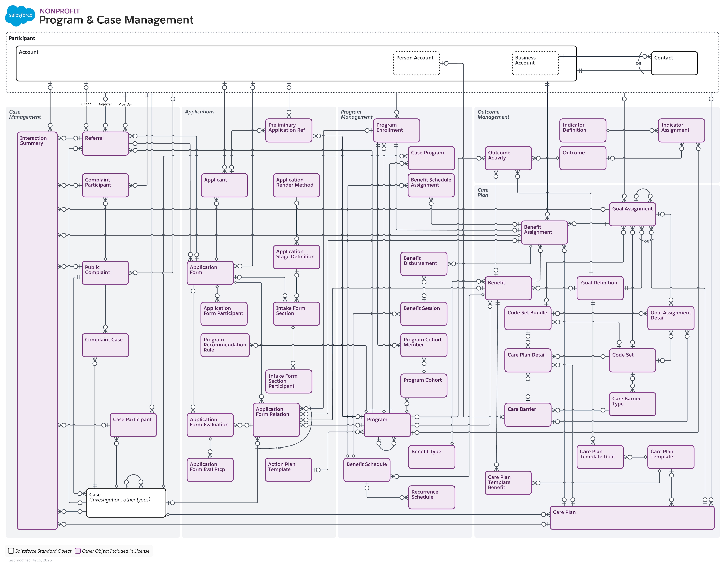Select the Case (Investigation, other types) box

(x=126, y=503)
